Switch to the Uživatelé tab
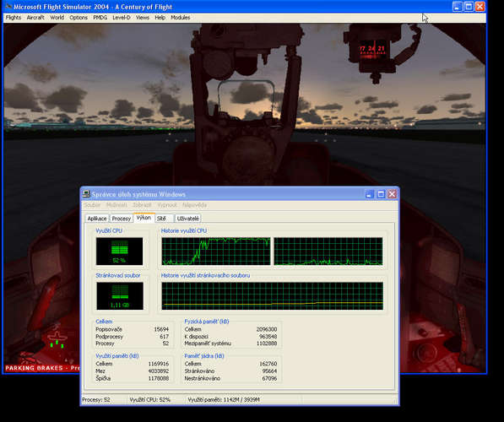Image resolution: width=504 pixels, height=422 pixels. [x=188, y=219]
